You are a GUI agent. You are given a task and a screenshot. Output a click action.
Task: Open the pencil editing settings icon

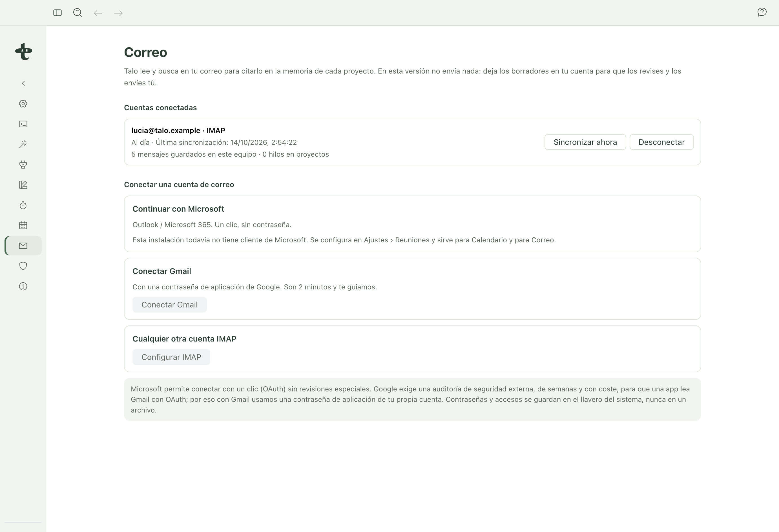(23, 185)
